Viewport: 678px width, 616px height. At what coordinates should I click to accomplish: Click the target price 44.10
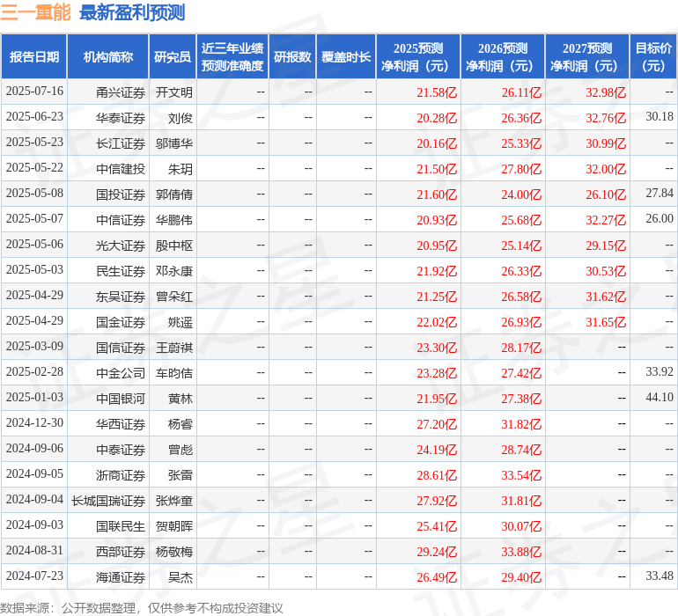(x=660, y=397)
